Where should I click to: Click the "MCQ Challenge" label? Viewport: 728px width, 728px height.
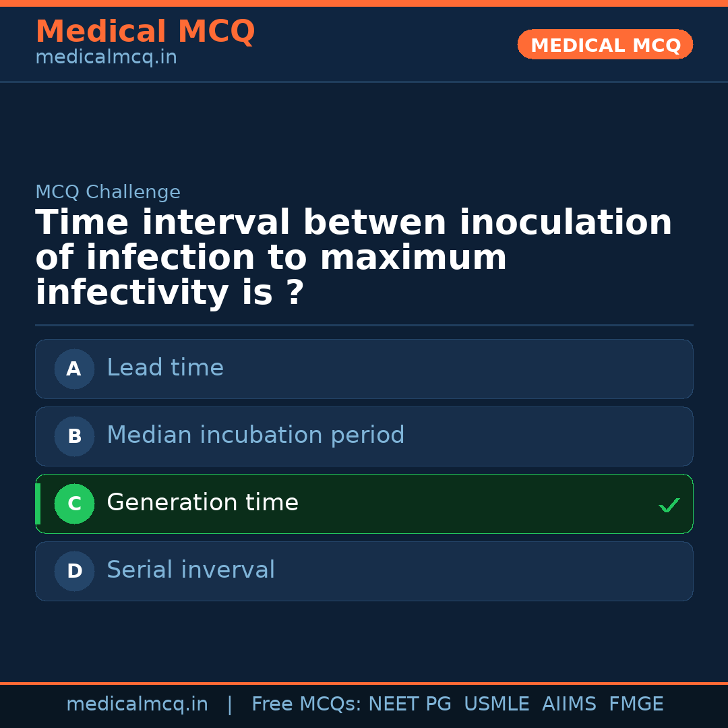[x=108, y=193]
